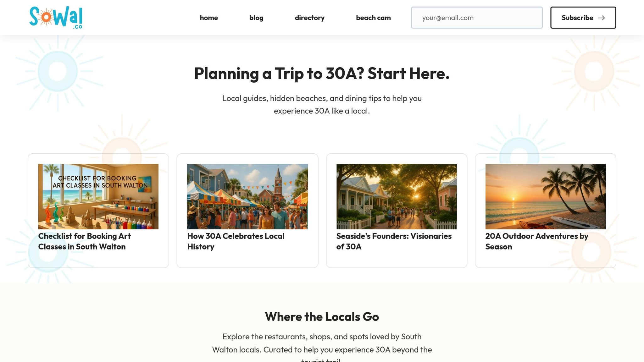The image size is (644, 362).
Task: Open the Seaside founders street image
Action: click(396, 196)
